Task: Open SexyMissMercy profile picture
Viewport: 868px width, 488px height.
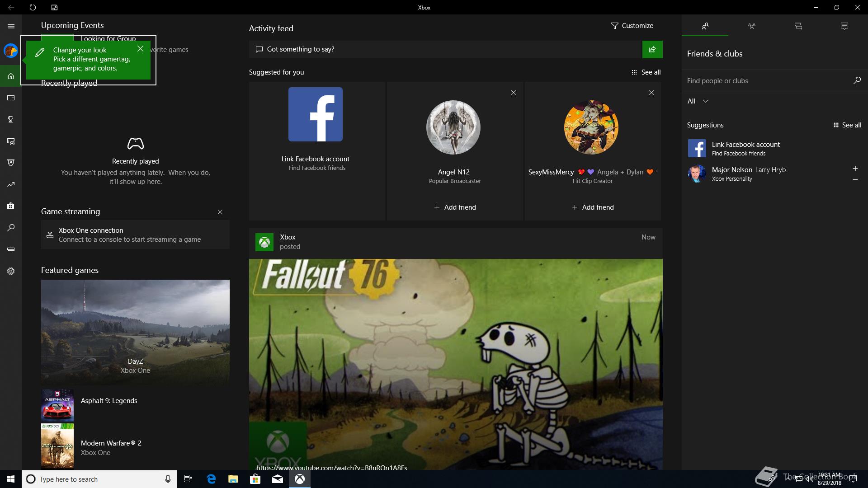Action: point(591,127)
